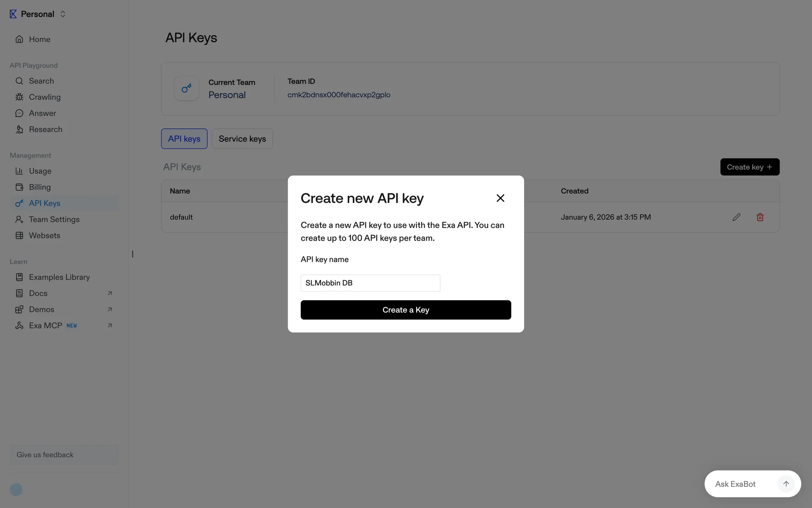Delete the default key with trash icon
Screen dimensions: 812x508
point(760,217)
